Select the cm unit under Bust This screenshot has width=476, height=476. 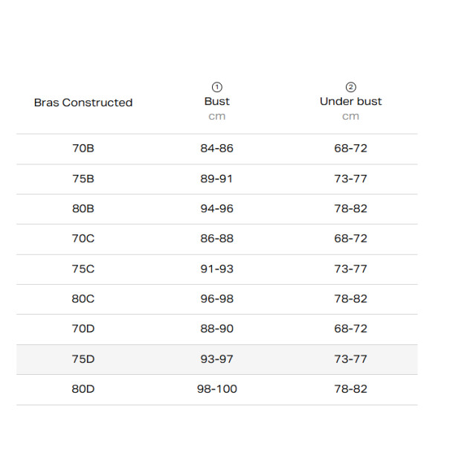216,116
